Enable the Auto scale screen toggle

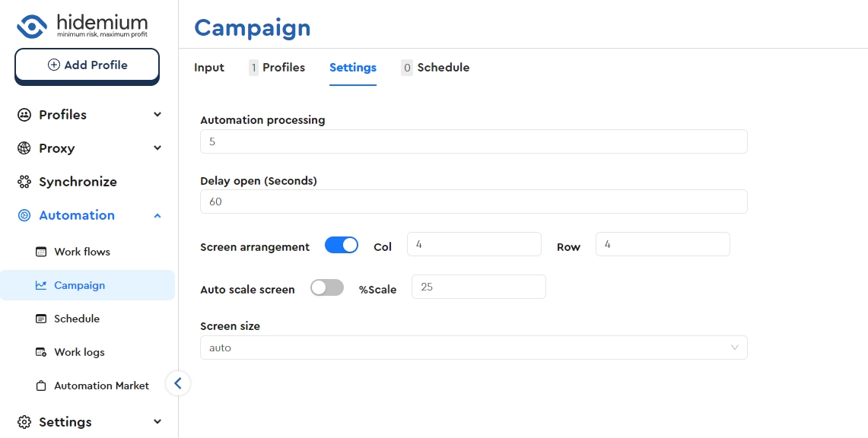[x=327, y=287]
